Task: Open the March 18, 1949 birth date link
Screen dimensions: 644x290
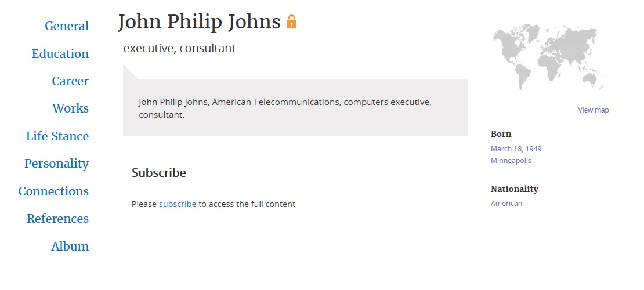Action: click(x=516, y=148)
